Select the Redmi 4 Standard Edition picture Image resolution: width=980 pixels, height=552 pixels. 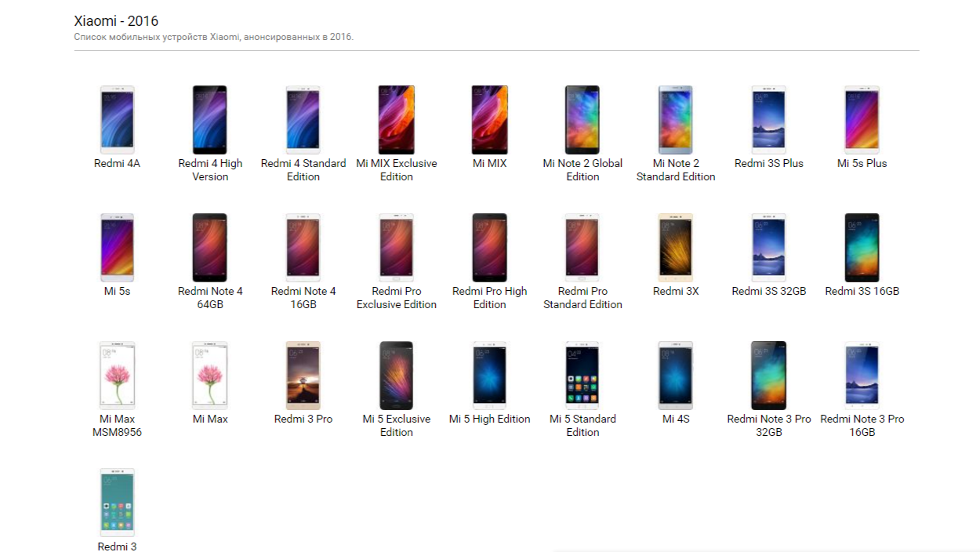click(303, 120)
